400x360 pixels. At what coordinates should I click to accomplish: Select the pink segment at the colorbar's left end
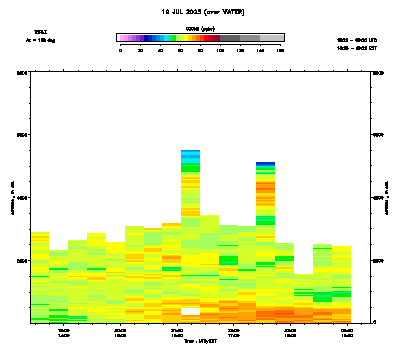(x=122, y=38)
